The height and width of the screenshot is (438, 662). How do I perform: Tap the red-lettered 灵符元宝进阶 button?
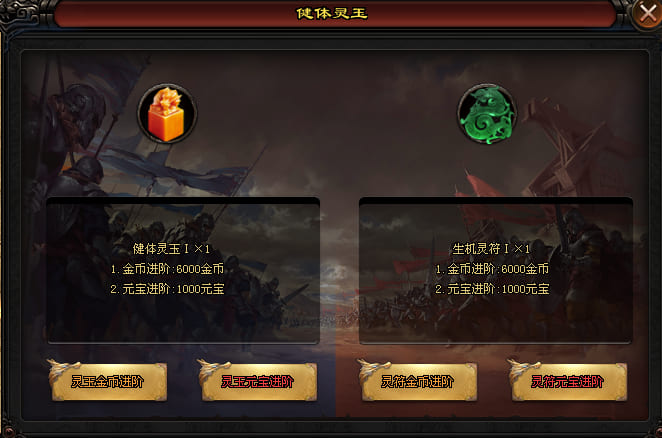569,382
